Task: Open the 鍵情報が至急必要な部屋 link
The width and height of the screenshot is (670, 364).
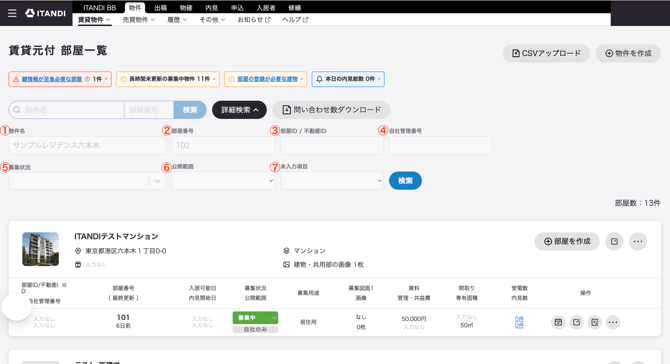Action: tap(52, 79)
